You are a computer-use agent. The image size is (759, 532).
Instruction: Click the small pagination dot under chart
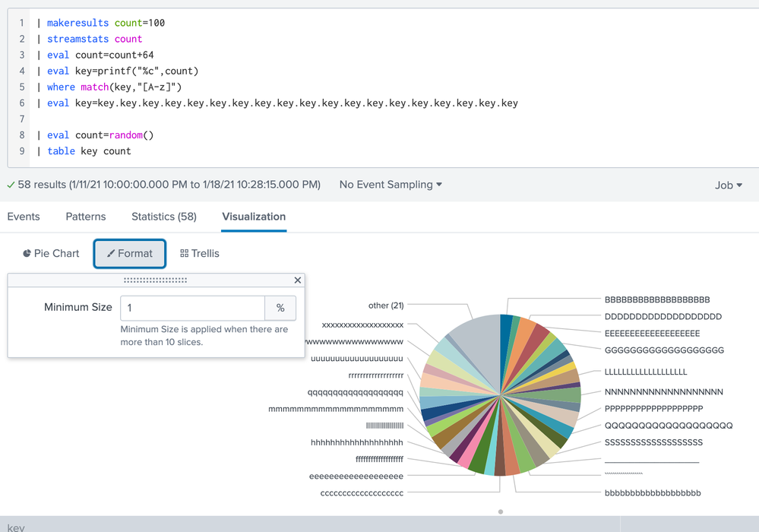501,511
